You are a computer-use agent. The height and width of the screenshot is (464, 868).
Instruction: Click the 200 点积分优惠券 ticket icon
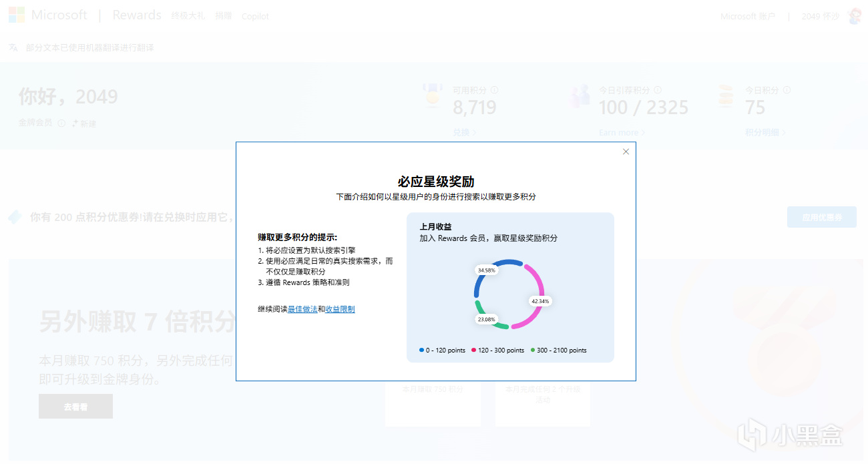coord(15,217)
